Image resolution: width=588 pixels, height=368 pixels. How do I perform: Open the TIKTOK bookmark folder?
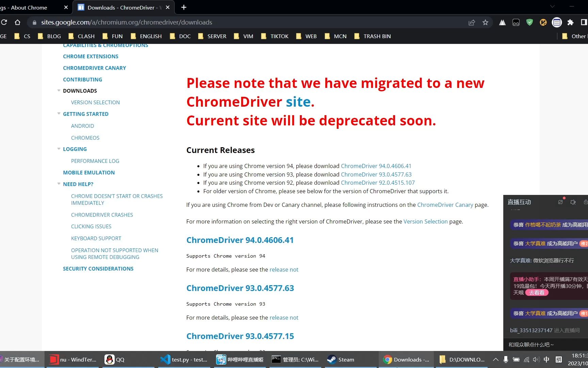coord(275,36)
